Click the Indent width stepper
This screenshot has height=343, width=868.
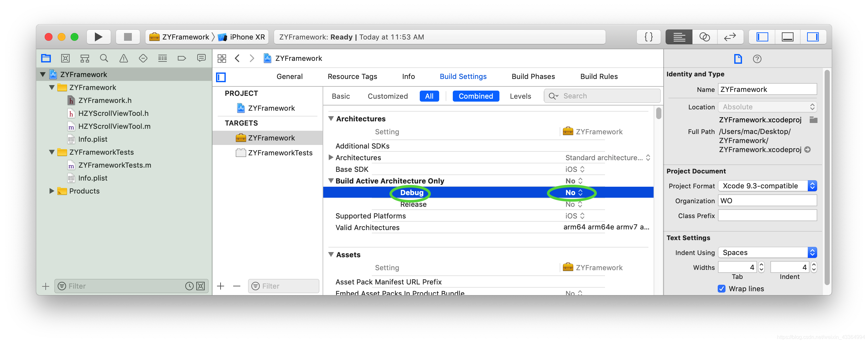pyautogui.click(x=814, y=267)
